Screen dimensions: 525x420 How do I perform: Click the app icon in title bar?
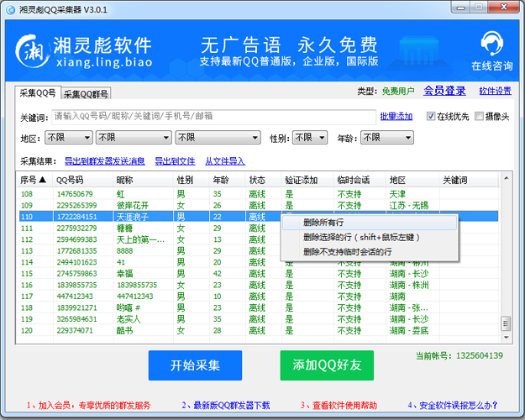(11, 10)
